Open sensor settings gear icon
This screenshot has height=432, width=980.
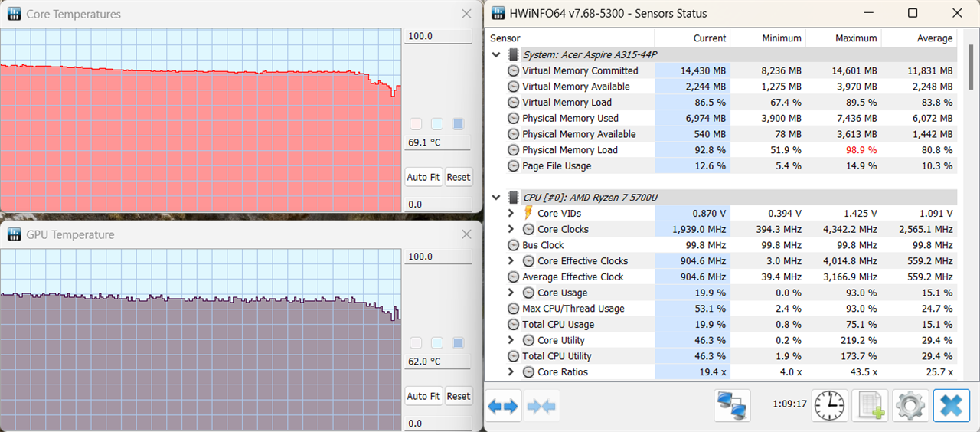coord(910,405)
